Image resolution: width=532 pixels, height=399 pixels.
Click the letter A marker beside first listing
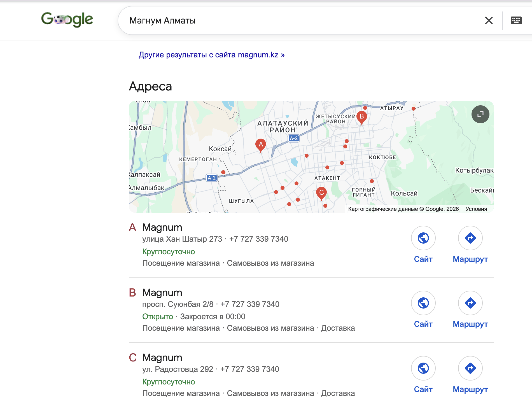click(x=132, y=227)
